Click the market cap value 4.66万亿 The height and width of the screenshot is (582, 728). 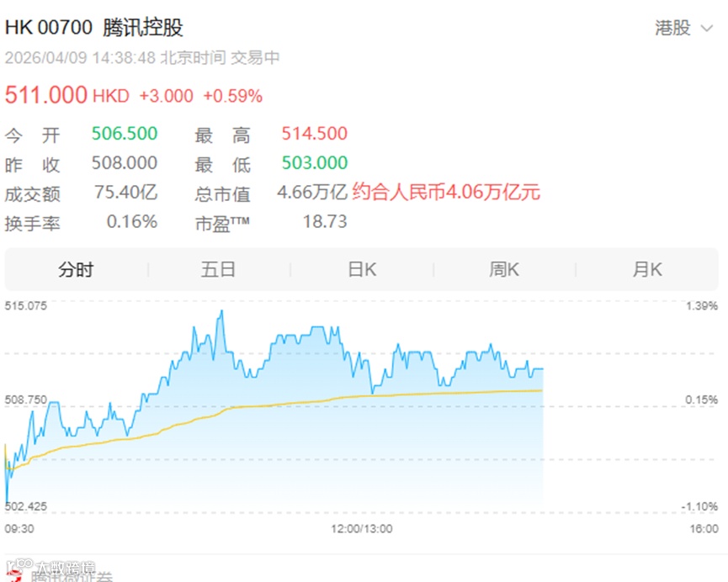point(312,192)
